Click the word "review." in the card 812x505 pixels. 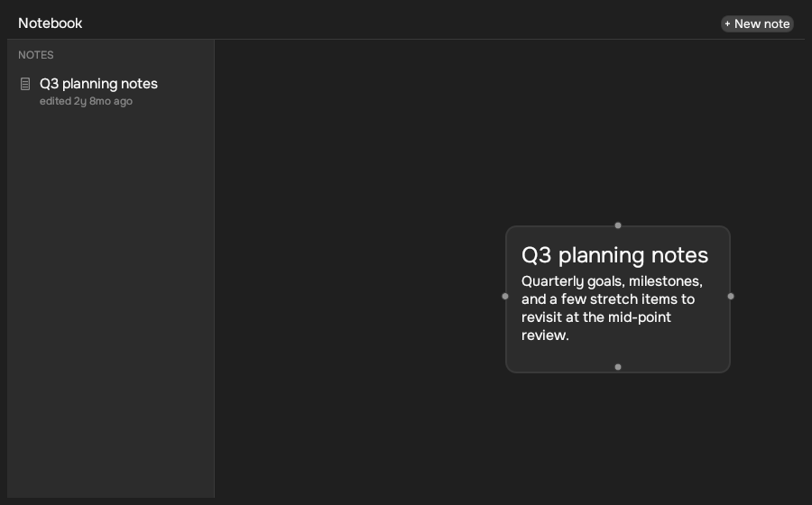pyautogui.click(x=545, y=335)
